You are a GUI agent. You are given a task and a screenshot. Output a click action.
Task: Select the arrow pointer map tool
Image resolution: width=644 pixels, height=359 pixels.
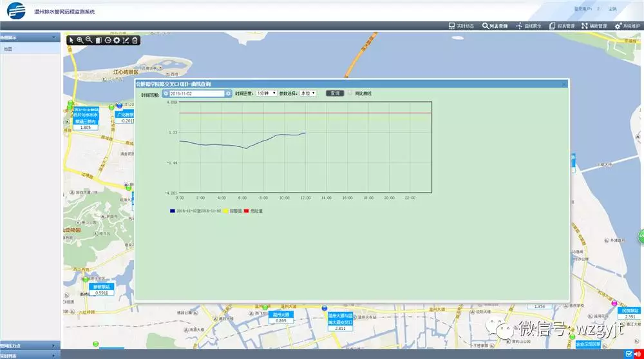pos(71,41)
